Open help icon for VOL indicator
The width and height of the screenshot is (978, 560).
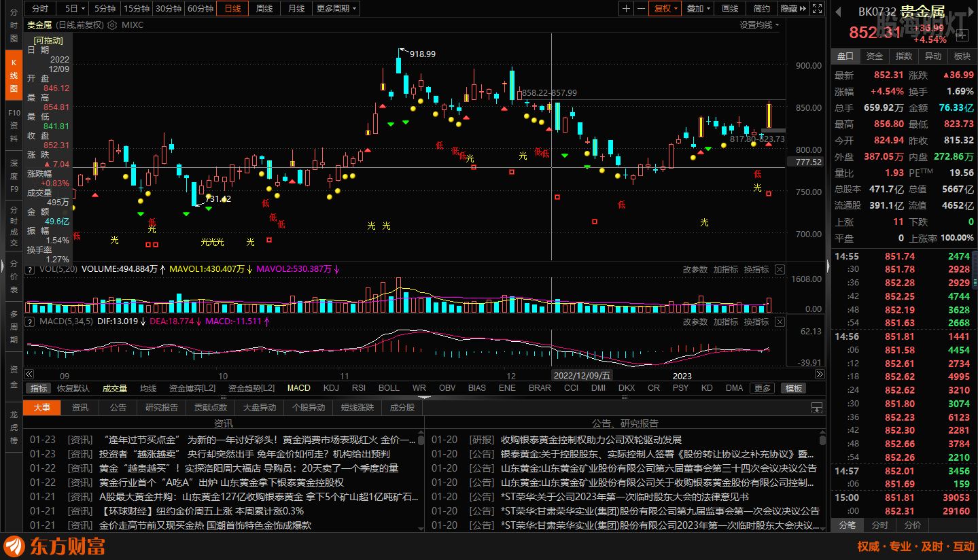point(30,269)
